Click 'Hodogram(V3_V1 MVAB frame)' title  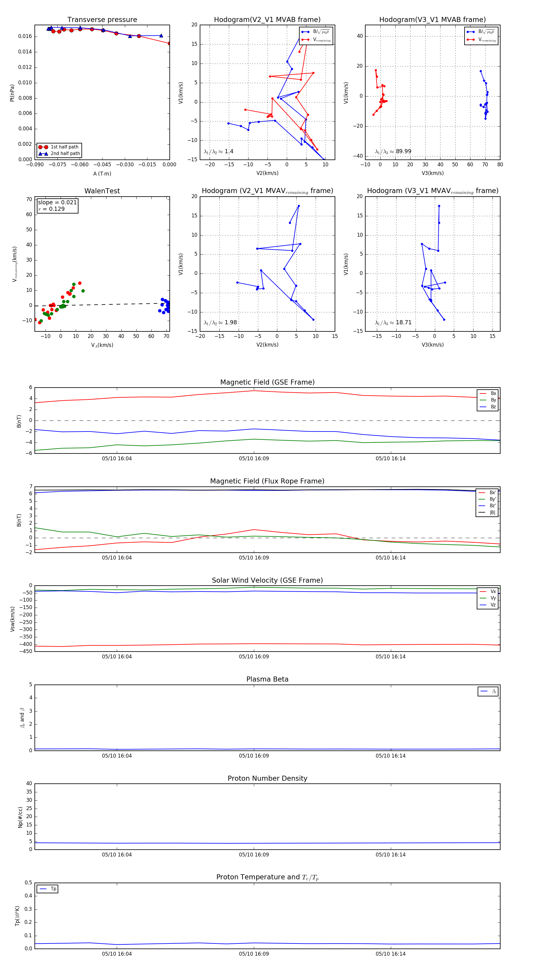tap(432, 20)
